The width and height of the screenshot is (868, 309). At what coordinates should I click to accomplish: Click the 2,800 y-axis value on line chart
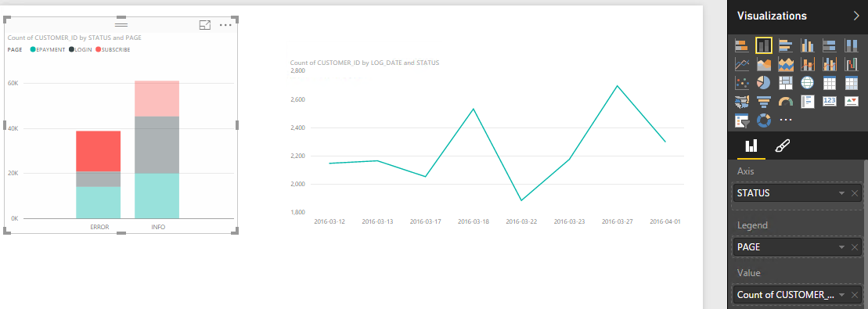(297, 71)
